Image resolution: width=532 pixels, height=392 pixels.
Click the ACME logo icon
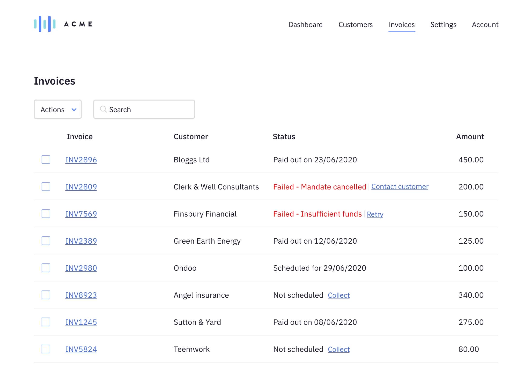[x=45, y=24]
